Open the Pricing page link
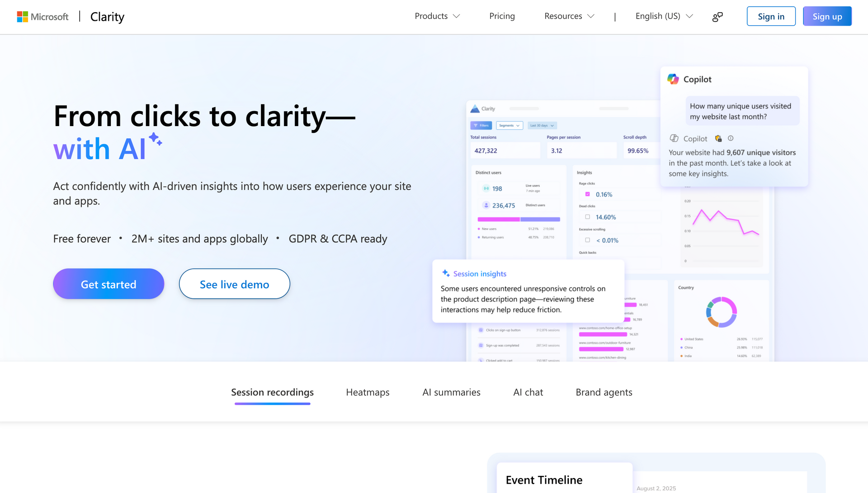Viewport: 868px width, 493px height. pyautogui.click(x=502, y=16)
